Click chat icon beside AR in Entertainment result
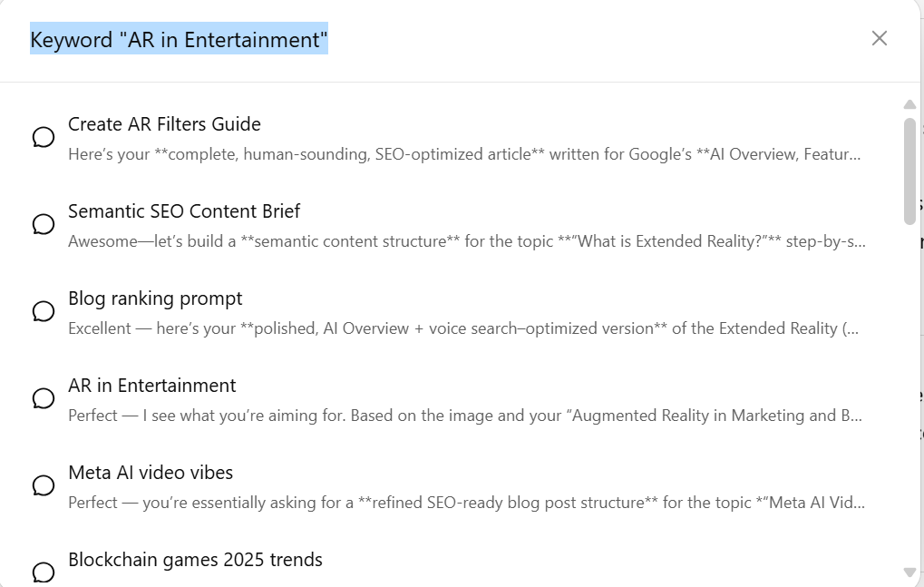 coord(44,399)
